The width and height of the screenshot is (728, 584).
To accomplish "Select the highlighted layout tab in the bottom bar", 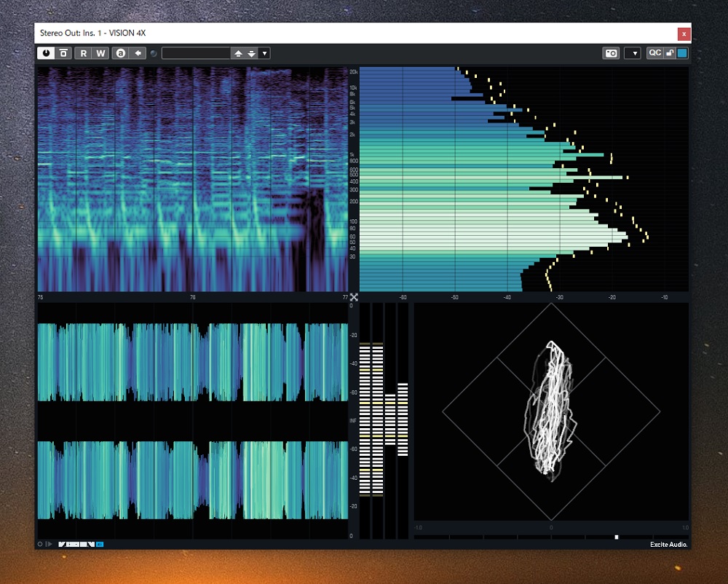I will click(99, 543).
